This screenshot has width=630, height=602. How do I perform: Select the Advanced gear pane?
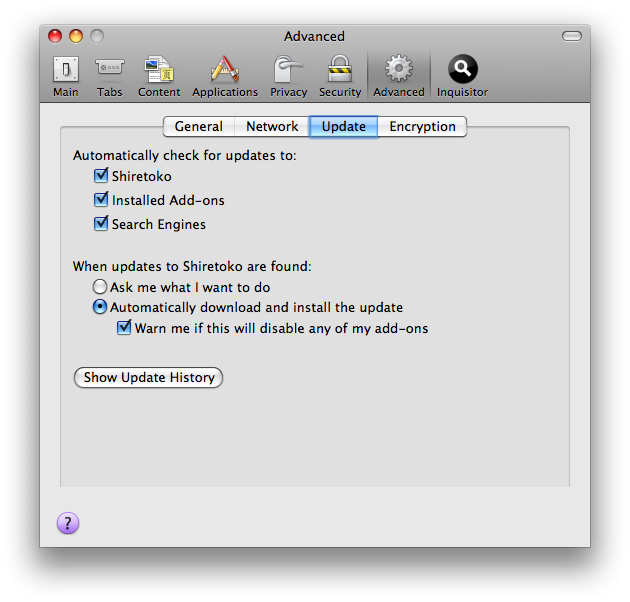coord(399,76)
